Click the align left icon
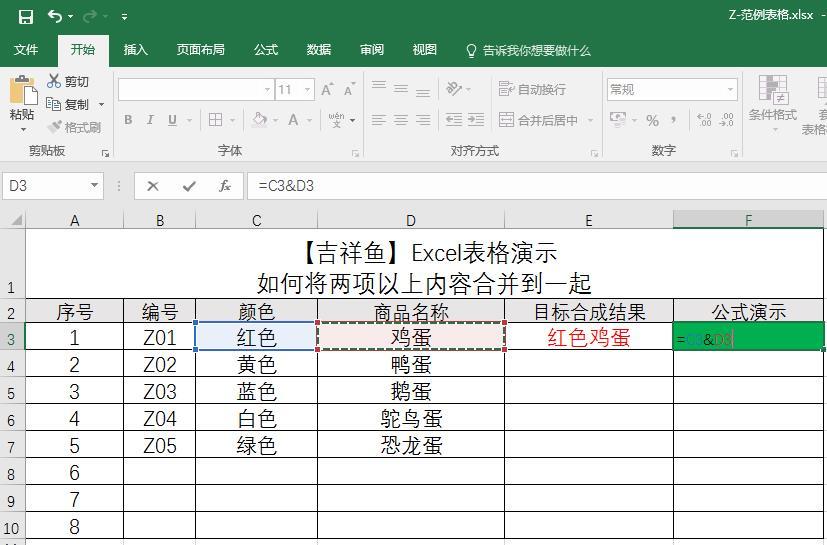 click(379, 120)
